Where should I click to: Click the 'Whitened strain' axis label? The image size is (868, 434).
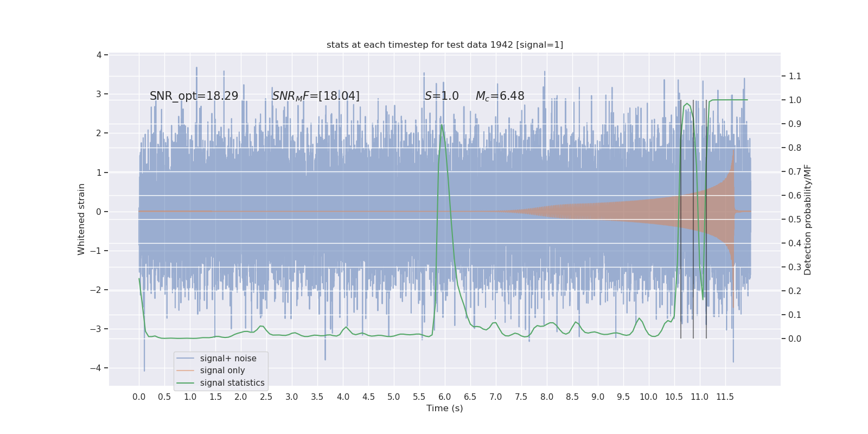81,219
